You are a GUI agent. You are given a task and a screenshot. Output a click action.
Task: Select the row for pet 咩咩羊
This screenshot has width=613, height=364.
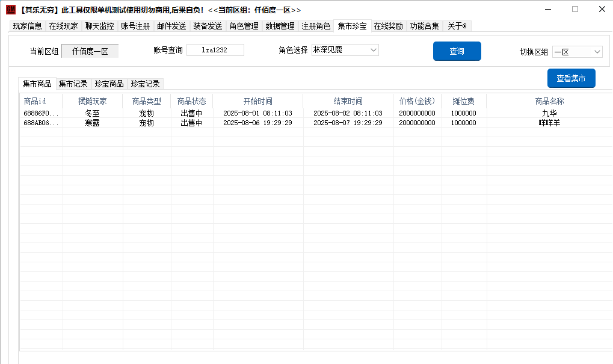(x=301, y=123)
